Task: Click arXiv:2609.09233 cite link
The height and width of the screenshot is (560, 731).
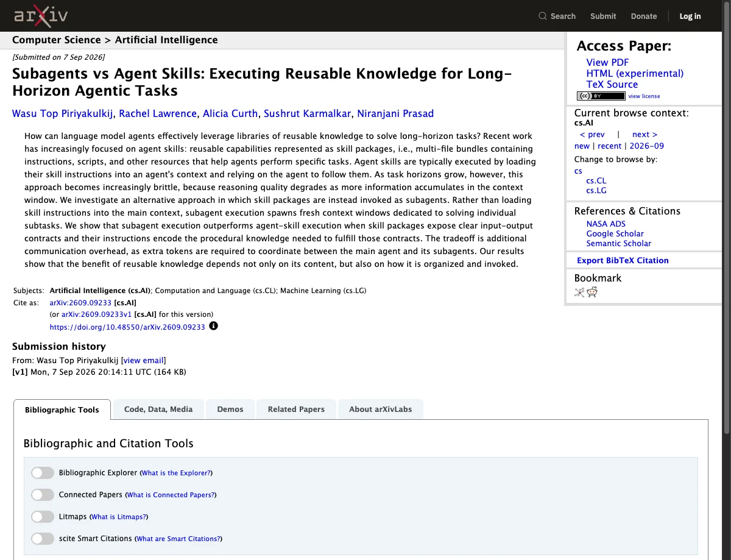Action: tap(80, 302)
